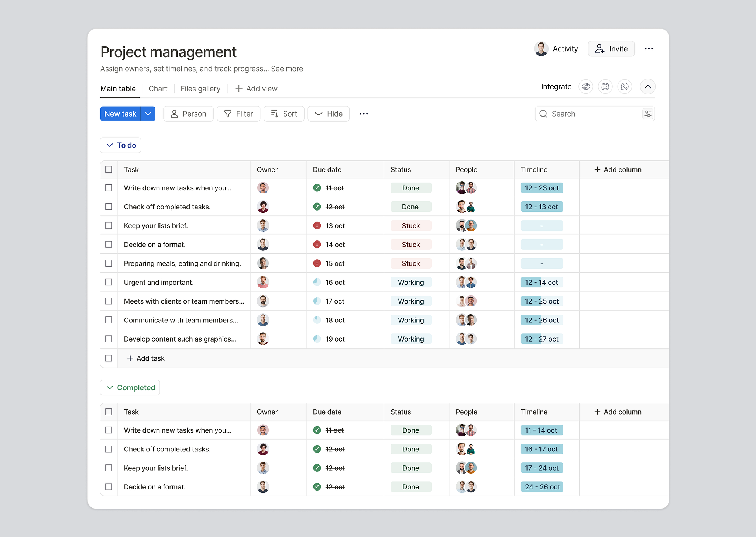Click the magnifier icon in Search field

point(543,114)
